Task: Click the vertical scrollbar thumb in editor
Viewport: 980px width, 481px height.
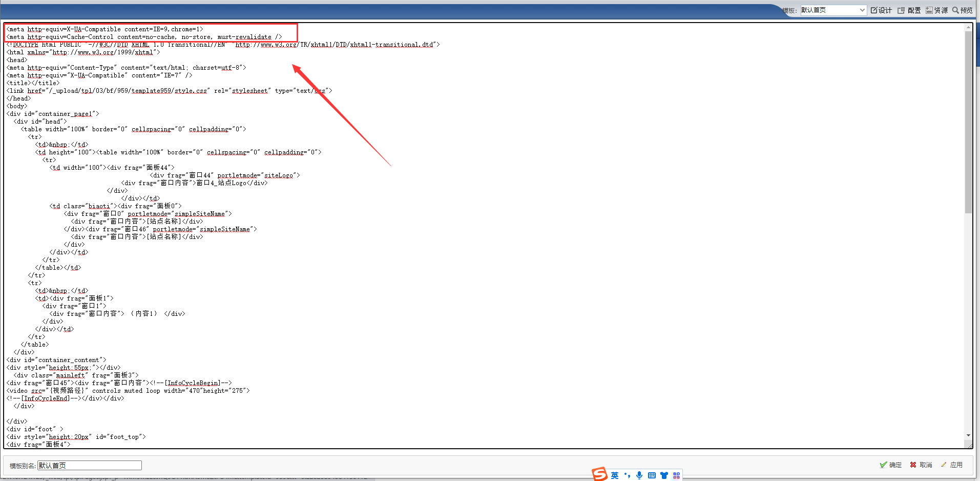Action: [x=968, y=123]
